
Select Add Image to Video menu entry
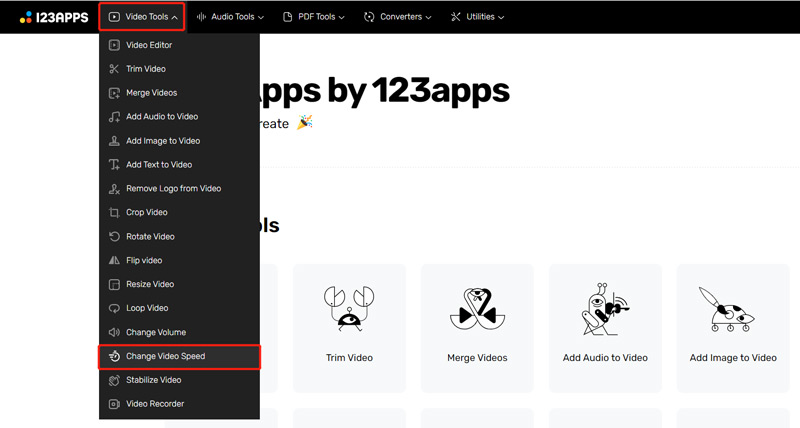[x=179, y=141]
